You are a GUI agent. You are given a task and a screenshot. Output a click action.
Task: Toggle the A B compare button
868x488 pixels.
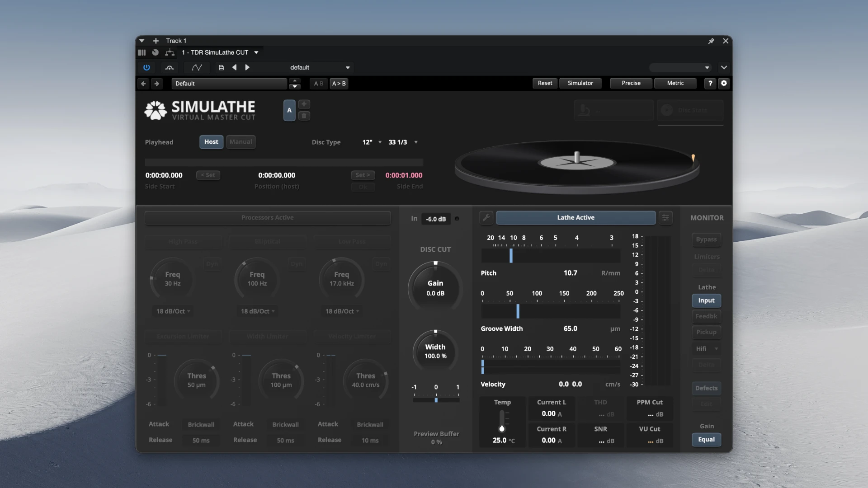click(319, 84)
